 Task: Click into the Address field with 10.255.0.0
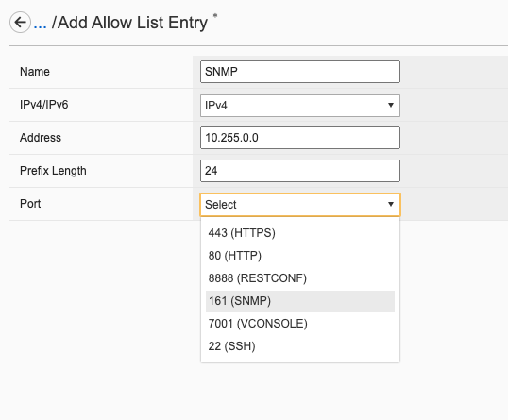click(300, 138)
